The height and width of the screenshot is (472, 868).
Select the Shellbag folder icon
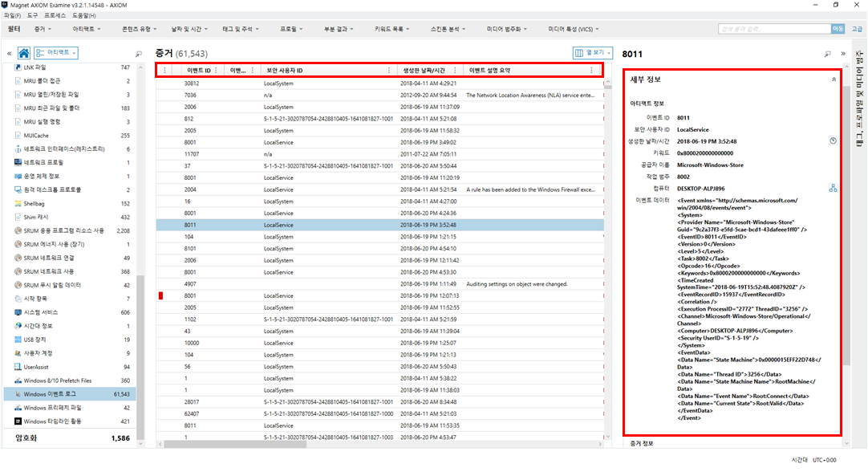[x=18, y=203]
